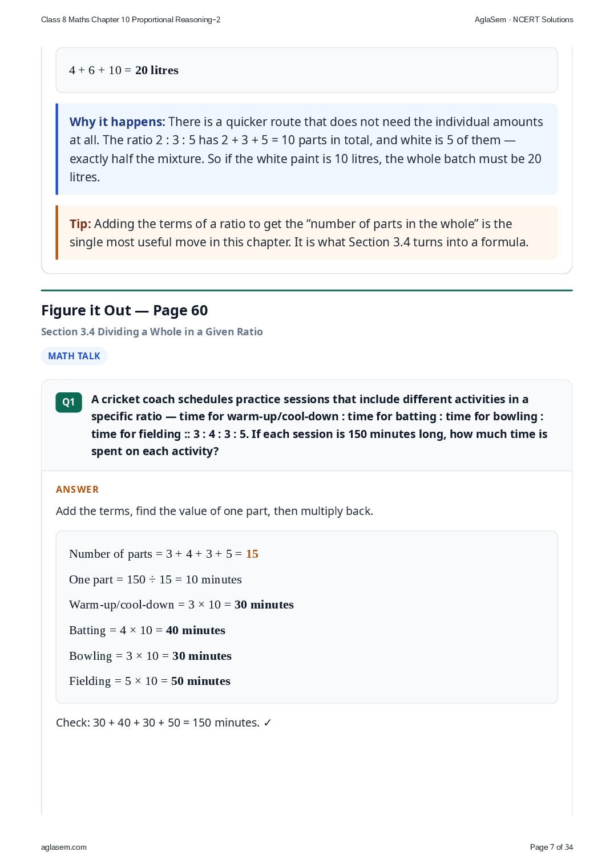Viewport: 614px width, 868px height.
Task: Click the Section 3.4 Dividing a Whole subtitle
Action: click(x=152, y=332)
